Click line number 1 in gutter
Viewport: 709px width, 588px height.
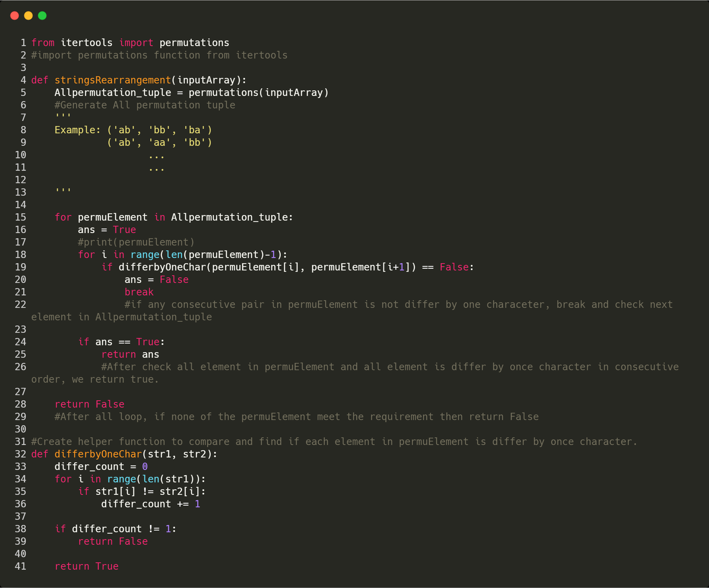(x=23, y=43)
